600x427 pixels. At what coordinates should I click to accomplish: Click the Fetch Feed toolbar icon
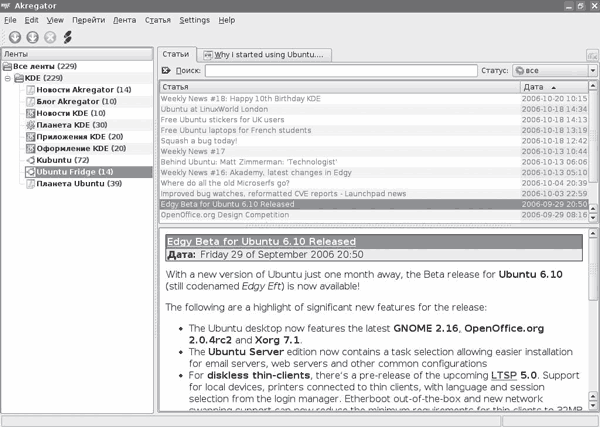tap(14, 38)
